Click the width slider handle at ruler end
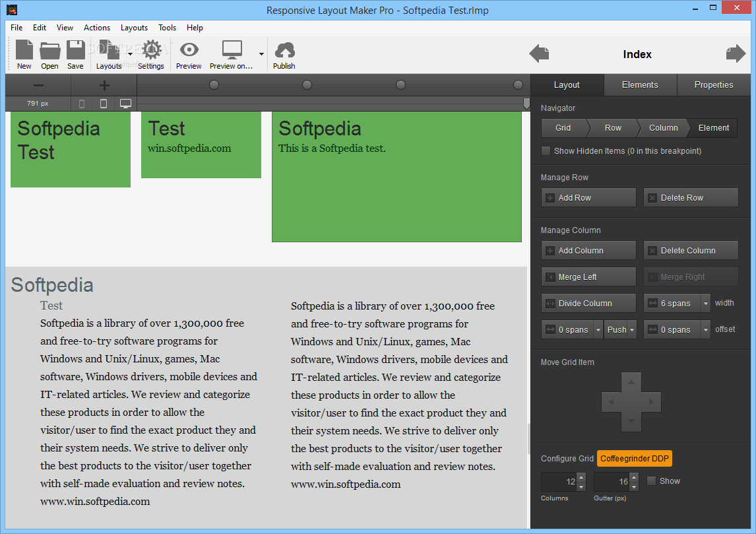The width and height of the screenshot is (756, 534). coord(526,103)
